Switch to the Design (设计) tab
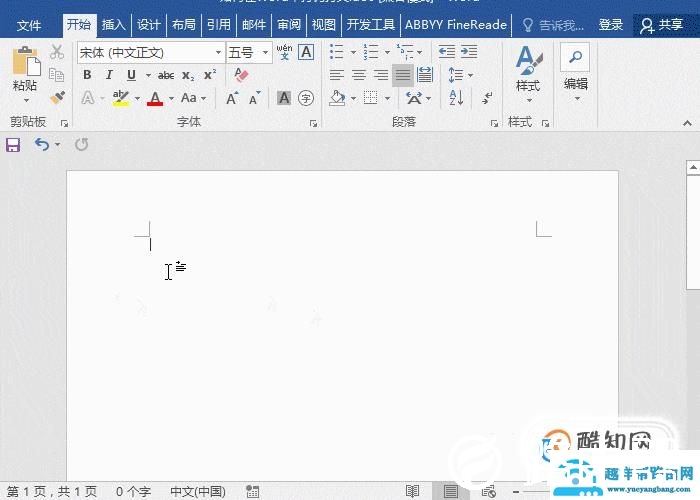Screen dimensions: 700x500 coord(149,25)
